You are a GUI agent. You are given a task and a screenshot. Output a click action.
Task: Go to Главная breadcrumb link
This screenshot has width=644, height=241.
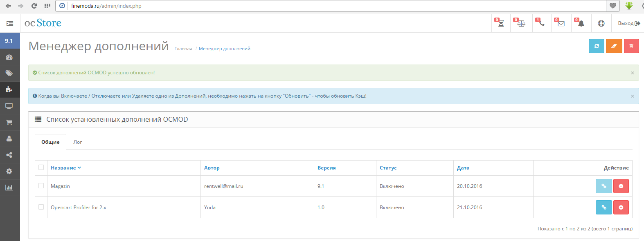coord(183,49)
